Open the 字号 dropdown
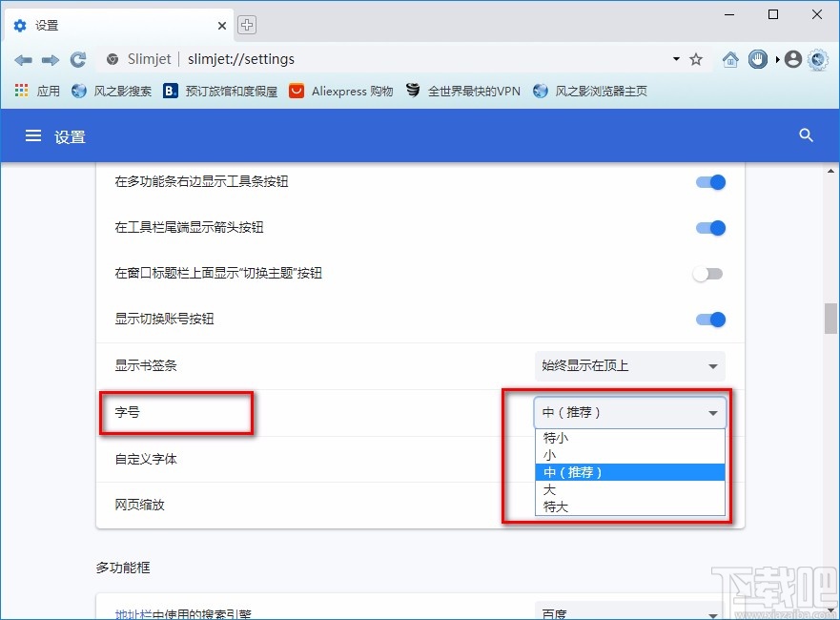The height and width of the screenshot is (620, 840). 629,412
